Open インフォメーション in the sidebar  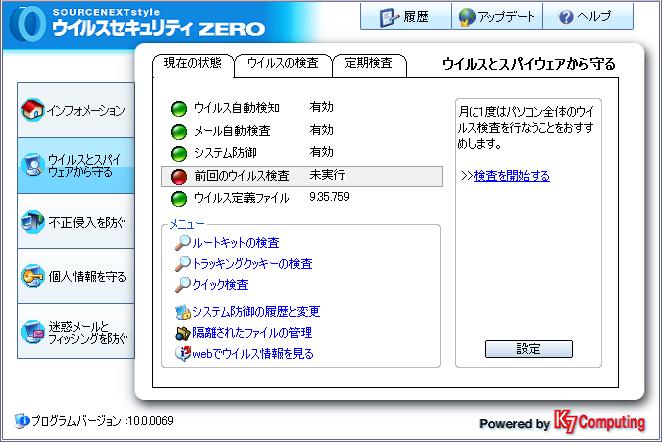coord(76,110)
